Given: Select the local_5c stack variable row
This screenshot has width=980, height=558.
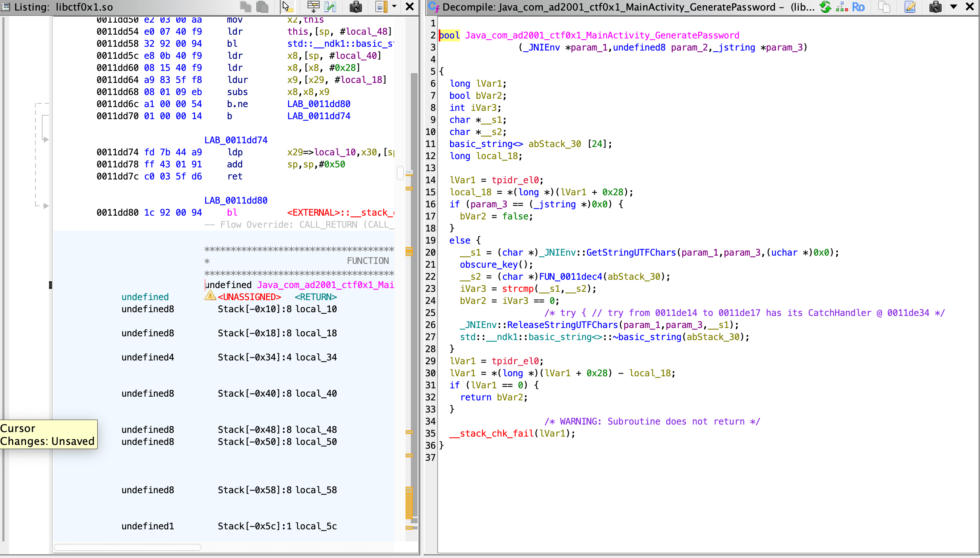Looking at the screenshot, I should click(229, 527).
